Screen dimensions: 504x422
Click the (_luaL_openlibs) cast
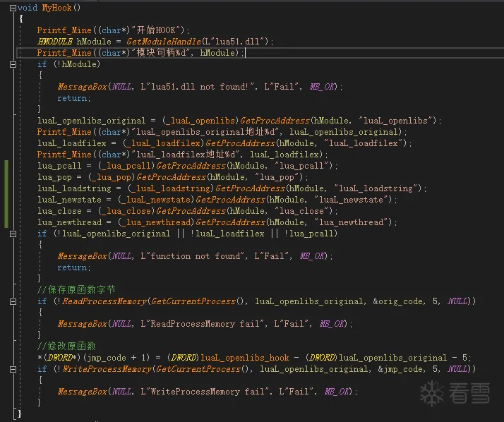pos(200,121)
